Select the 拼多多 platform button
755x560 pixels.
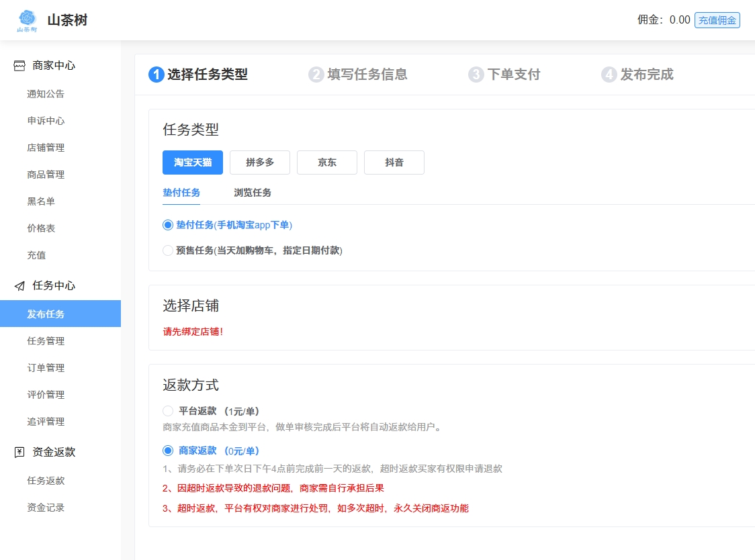pos(260,162)
